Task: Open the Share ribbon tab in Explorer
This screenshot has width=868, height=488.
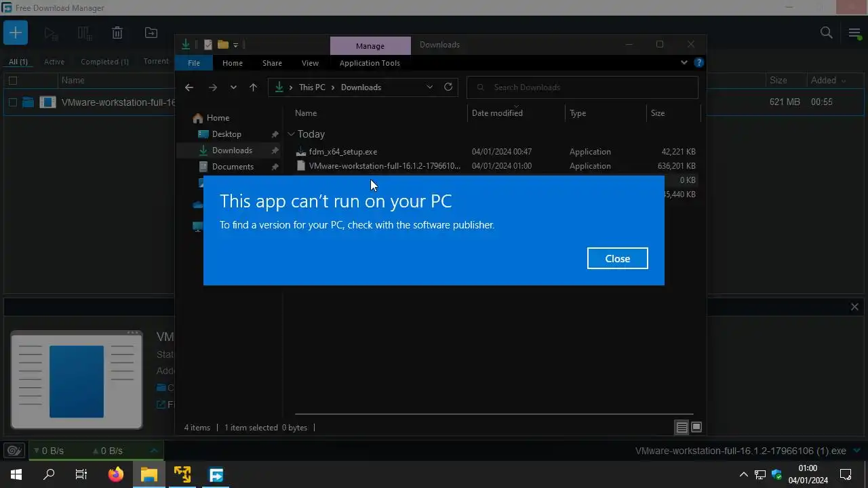Action: coord(272,63)
